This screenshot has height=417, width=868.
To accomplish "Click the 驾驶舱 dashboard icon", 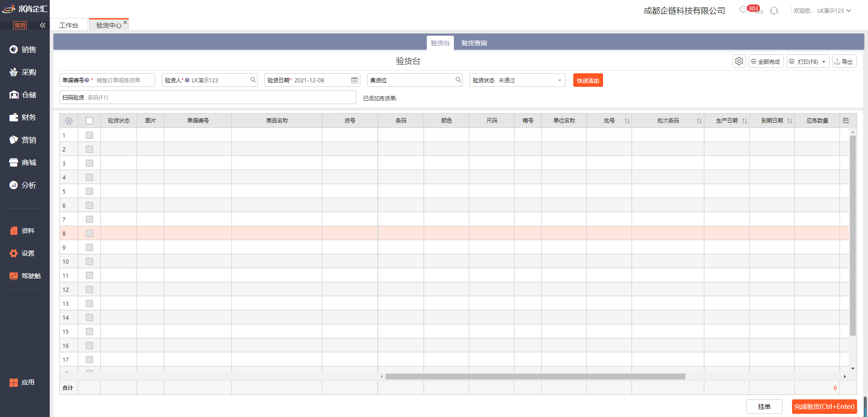I will pos(14,275).
